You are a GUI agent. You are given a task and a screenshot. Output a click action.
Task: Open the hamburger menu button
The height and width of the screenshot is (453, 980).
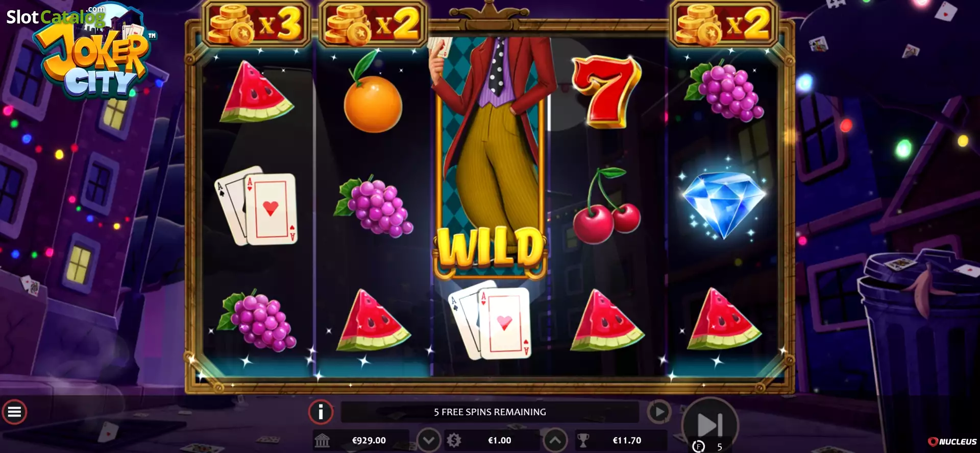tap(14, 412)
